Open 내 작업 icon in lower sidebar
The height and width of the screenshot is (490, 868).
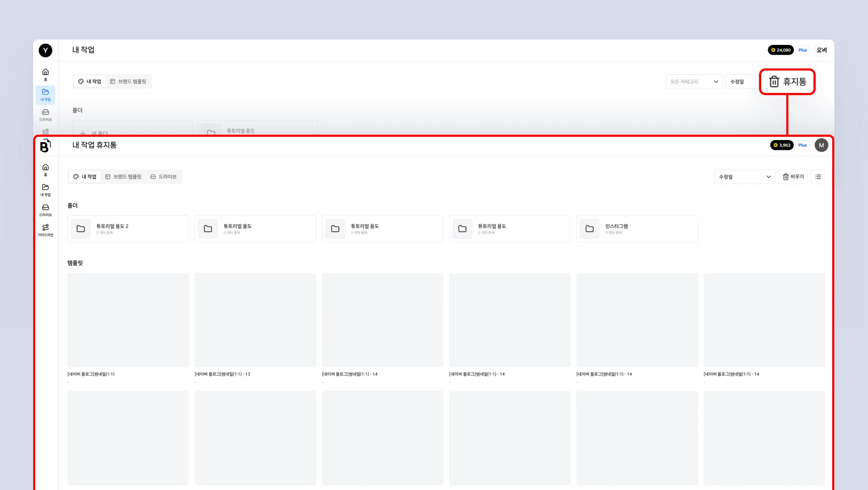45,190
